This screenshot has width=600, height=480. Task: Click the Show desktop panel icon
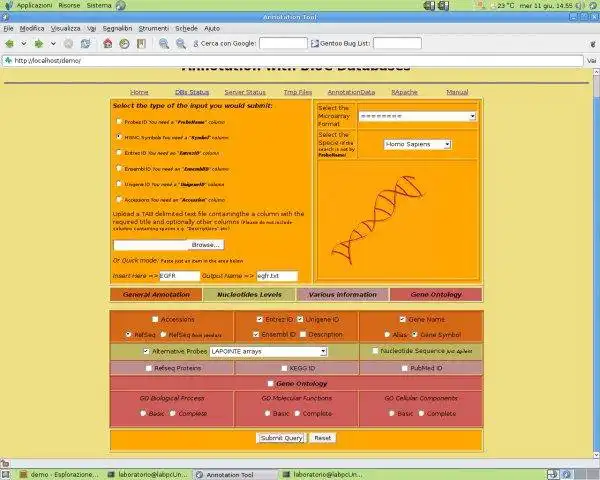tap(5, 475)
